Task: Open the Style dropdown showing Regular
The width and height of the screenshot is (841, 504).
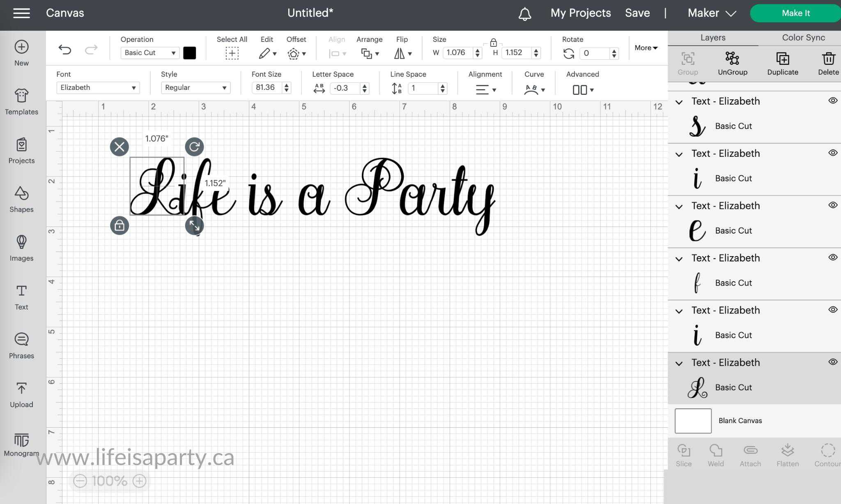Action: (x=195, y=87)
